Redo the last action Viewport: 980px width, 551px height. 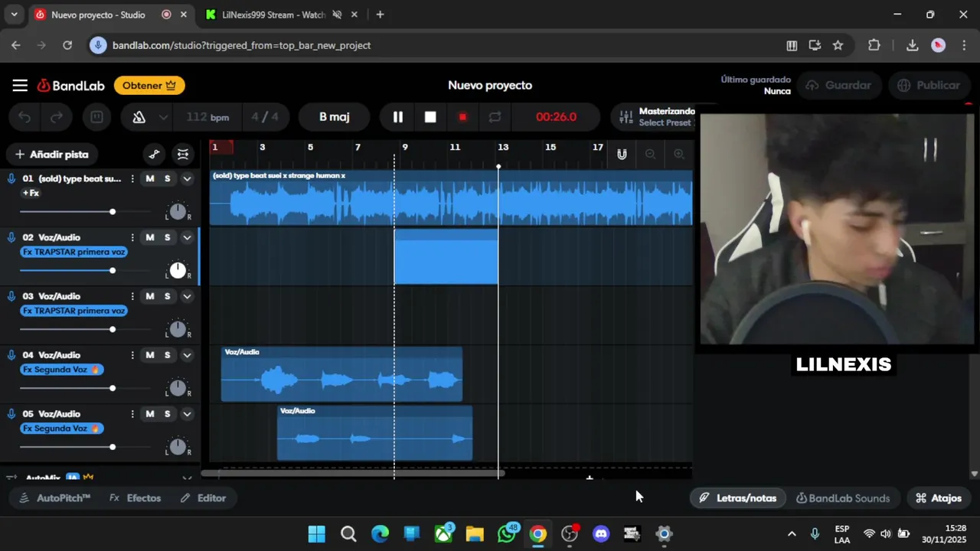point(57,117)
